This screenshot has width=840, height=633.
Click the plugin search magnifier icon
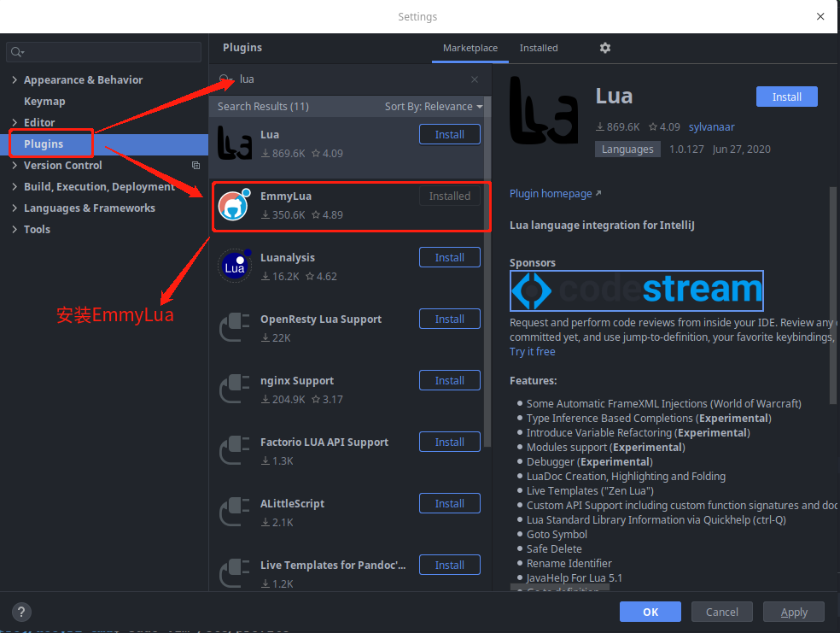point(225,79)
